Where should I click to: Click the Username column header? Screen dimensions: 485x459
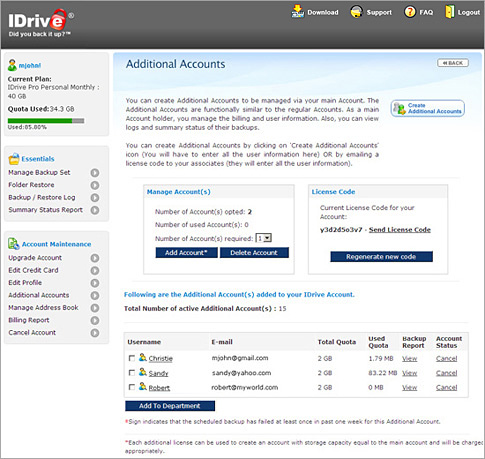pos(144,342)
